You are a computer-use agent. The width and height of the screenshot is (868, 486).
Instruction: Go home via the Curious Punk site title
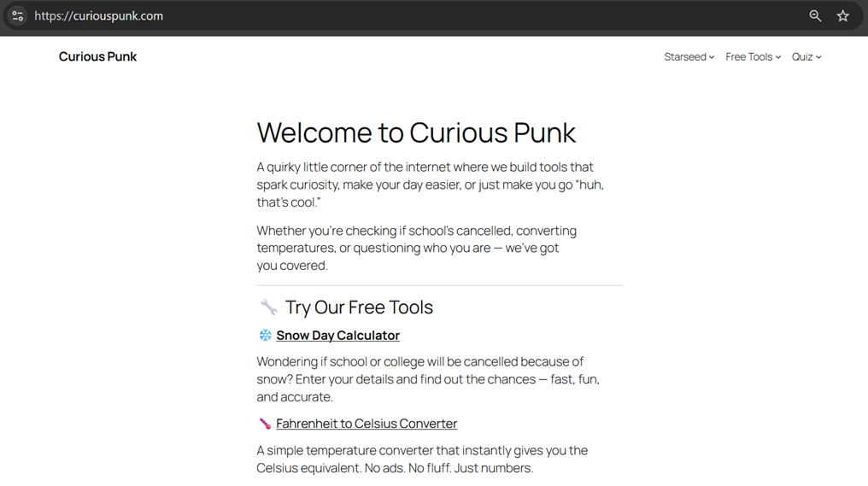click(97, 56)
